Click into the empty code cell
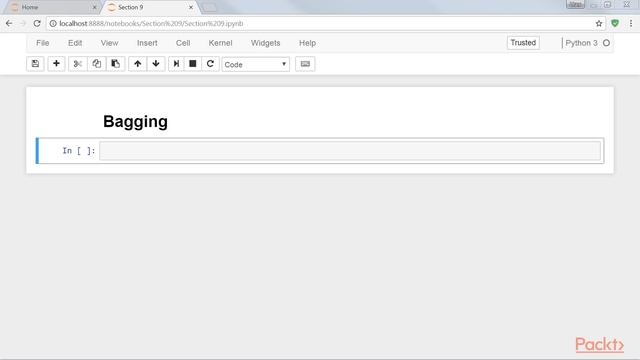This screenshot has width=640, height=360. coord(350,151)
